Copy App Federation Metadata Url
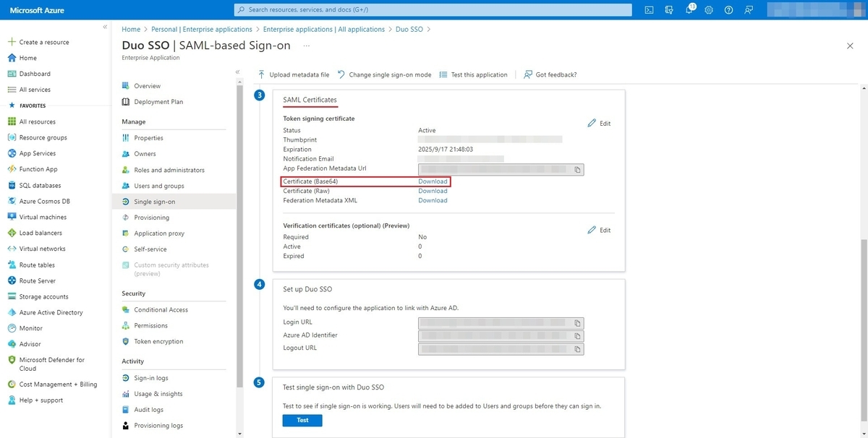Screen dimensions: 868x438 click(x=577, y=170)
